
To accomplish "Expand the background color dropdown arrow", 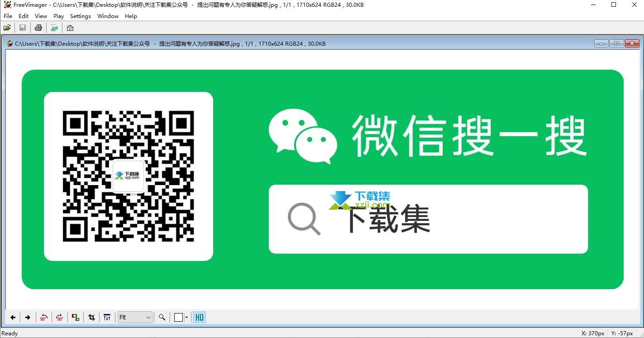I will point(186,318).
